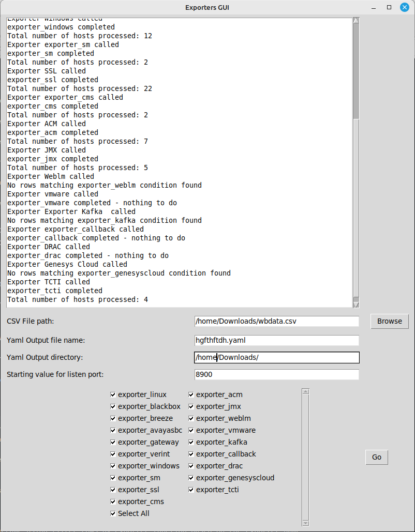The width and height of the screenshot is (415, 532).
Task: Check the exporter_verint box
Action: 113,454
